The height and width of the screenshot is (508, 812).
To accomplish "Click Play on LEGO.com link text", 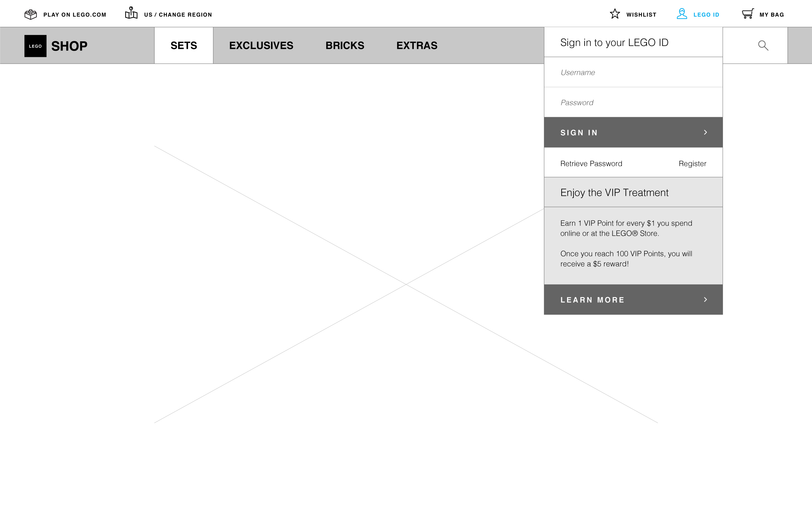I will 75,15.
